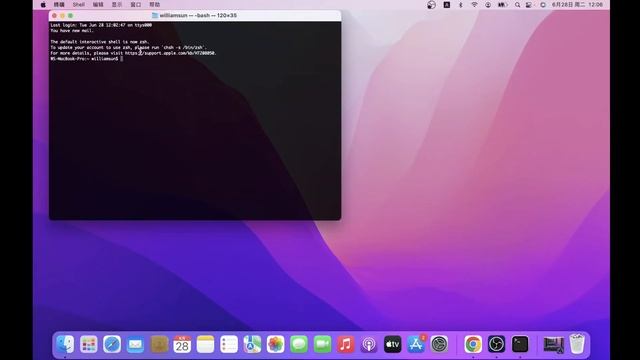Open the Notes app in Dock

[x=205, y=344]
